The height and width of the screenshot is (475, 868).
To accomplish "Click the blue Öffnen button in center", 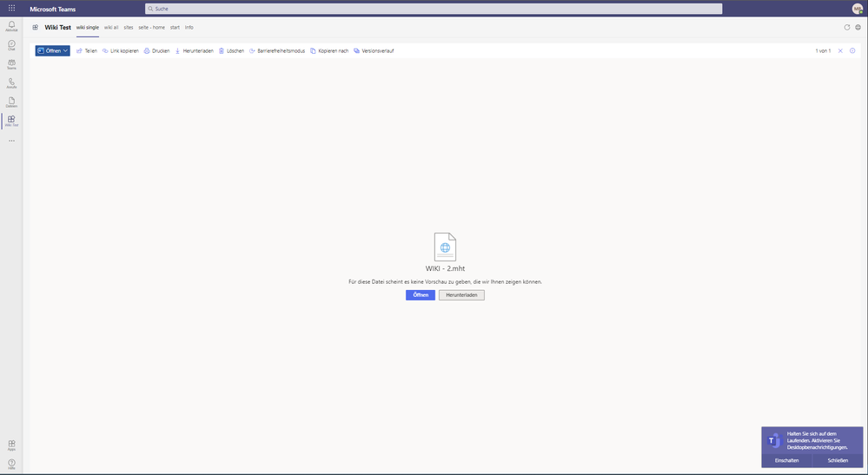I will (421, 295).
